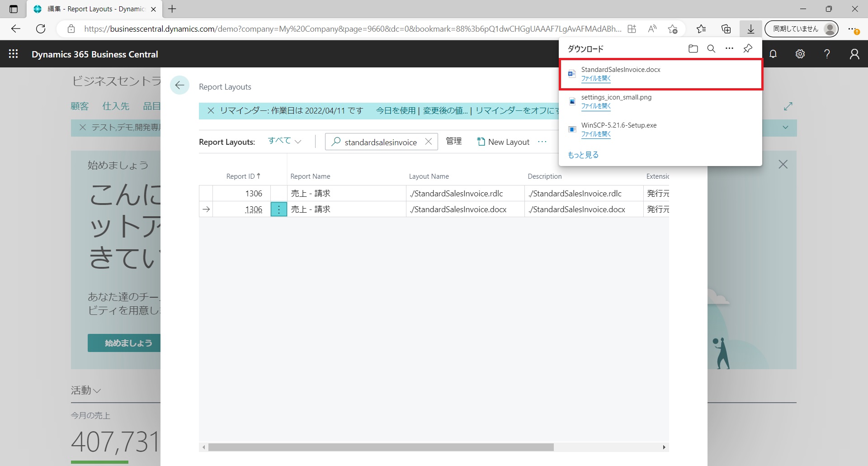Click the back arrow on Report Layouts
This screenshot has height=466, width=868.
[179, 85]
